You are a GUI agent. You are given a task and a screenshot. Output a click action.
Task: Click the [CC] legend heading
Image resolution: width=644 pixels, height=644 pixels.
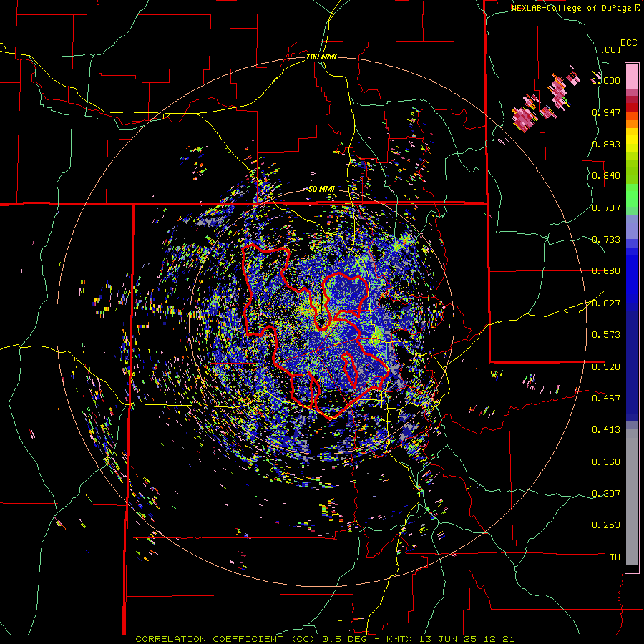tap(611, 49)
